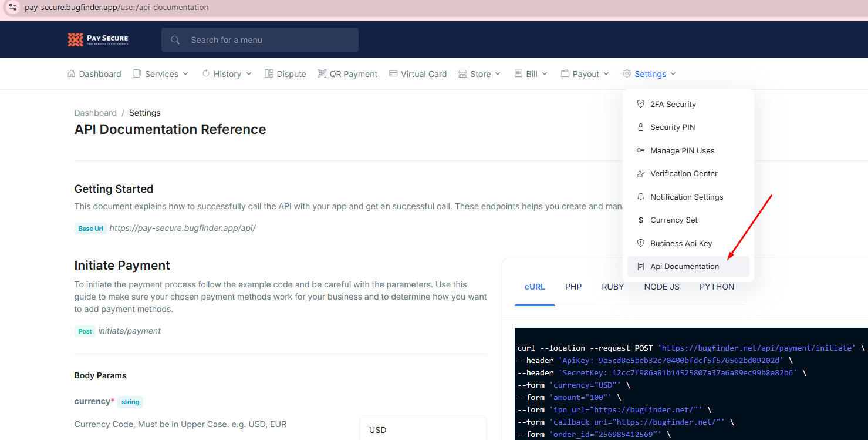The image size is (868, 440).
Task: Switch to the cURL code tab
Action: [x=535, y=287]
